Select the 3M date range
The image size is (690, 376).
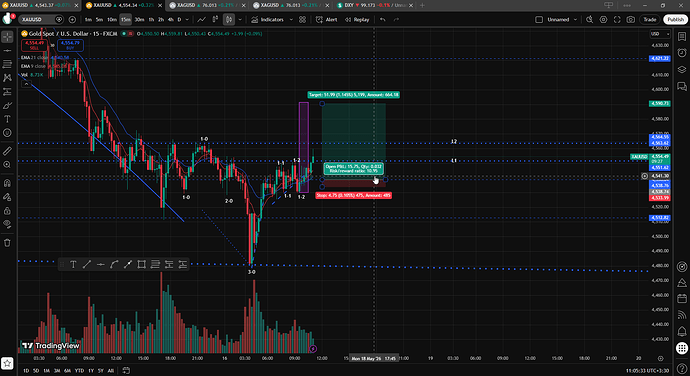point(57,371)
